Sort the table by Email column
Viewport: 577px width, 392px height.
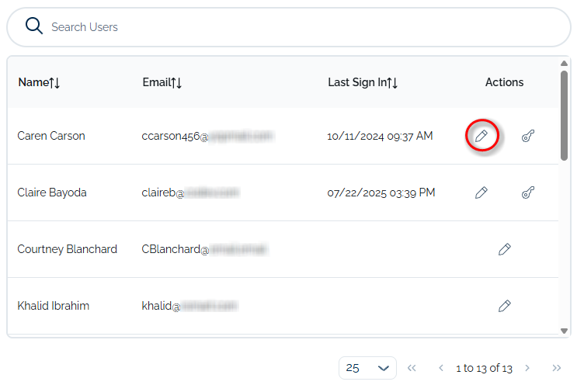click(x=162, y=82)
